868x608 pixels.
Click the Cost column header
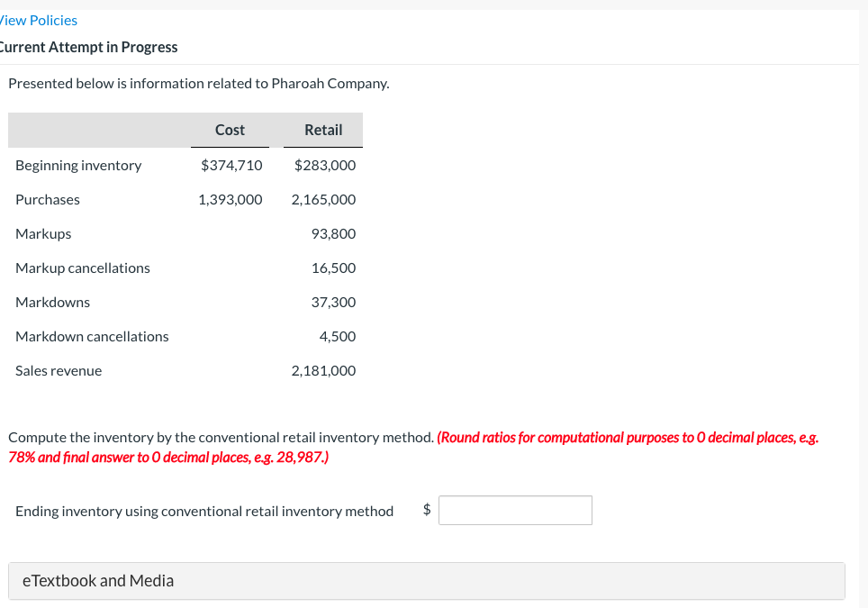[230, 130]
